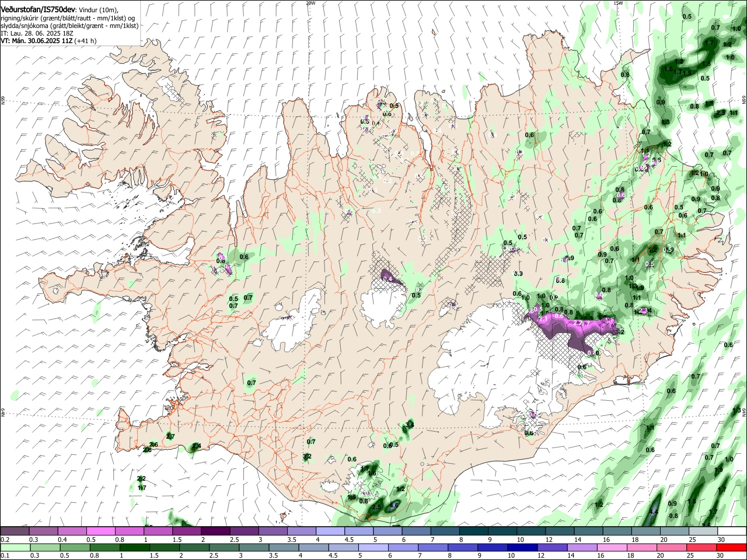Click the "15W" longitude label at top edge
The width and height of the screenshot is (747, 560).
[x=619, y=3]
